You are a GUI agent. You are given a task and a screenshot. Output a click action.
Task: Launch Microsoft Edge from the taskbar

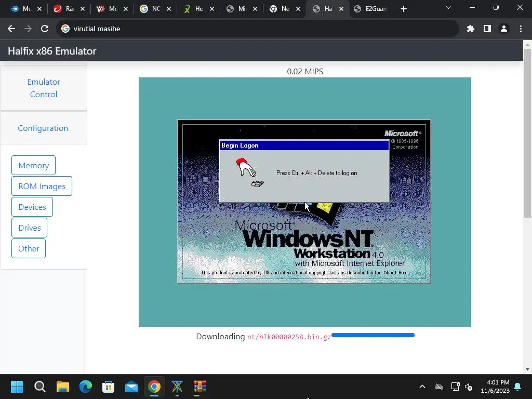pyautogui.click(x=86, y=387)
